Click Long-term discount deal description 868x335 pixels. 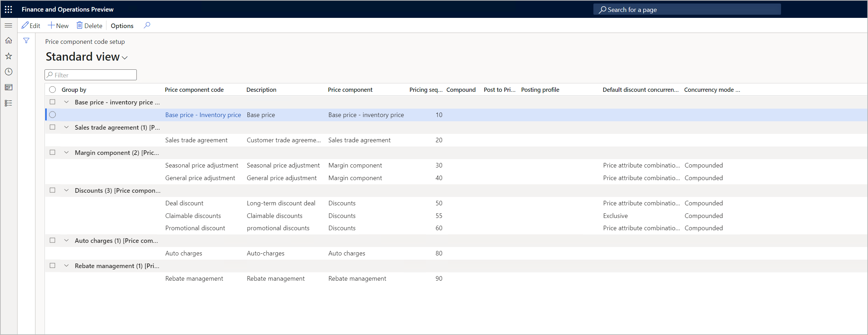coord(281,203)
